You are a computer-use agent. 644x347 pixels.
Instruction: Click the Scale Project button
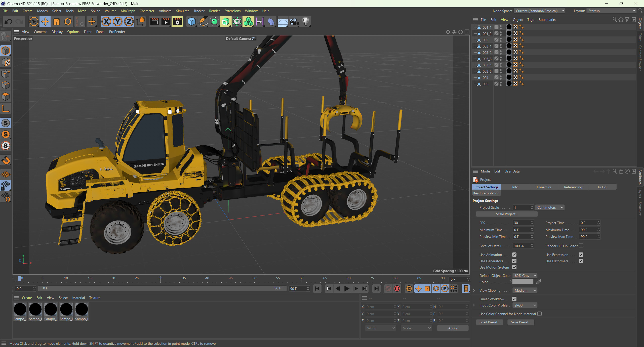pos(507,214)
